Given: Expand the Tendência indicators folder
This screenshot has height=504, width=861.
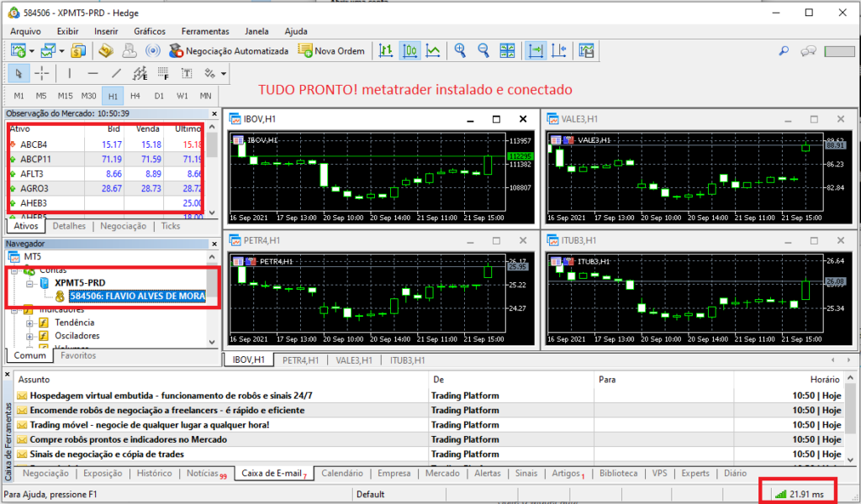Looking at the screenshot, I should click(30, 323).
